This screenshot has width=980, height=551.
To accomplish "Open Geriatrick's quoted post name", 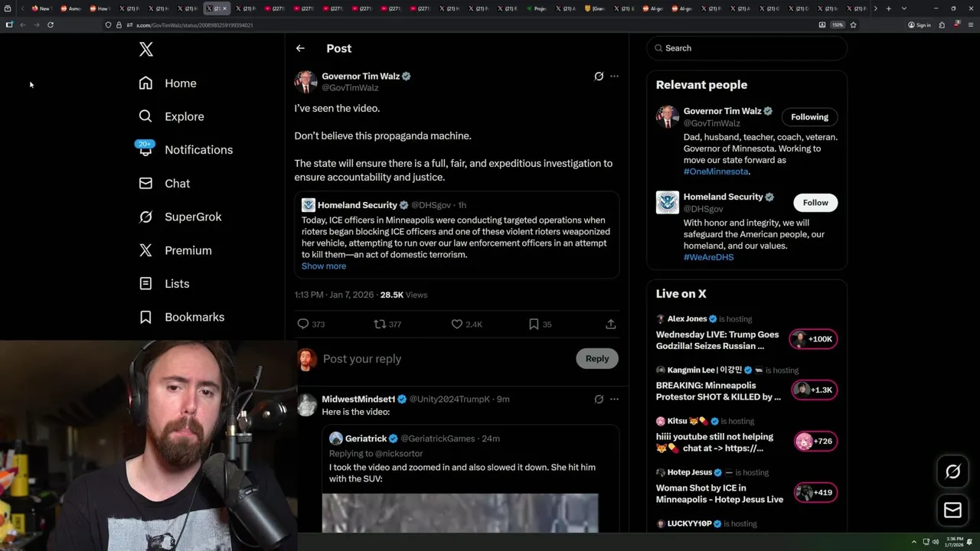I will (366, 439).
